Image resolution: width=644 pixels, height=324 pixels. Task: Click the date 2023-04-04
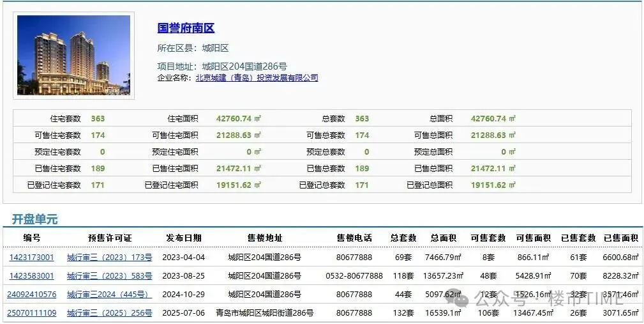184,258
